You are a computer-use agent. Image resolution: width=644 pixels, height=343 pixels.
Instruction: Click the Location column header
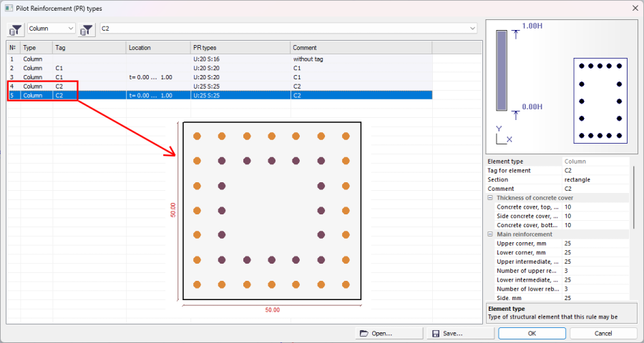[x=158, y=48]
